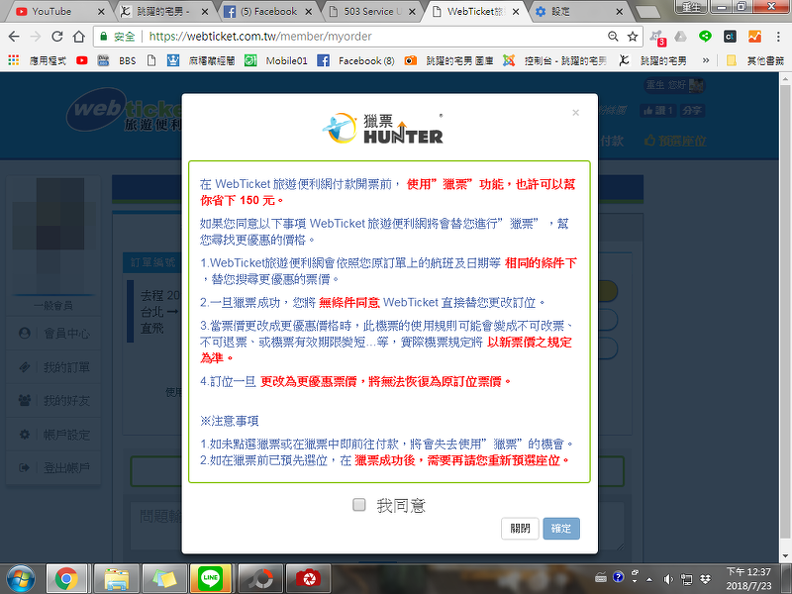Click the volume speaker tray icon
Viewport: 792px width, 594px height.
pyautogui.click(x=668, y=579)
